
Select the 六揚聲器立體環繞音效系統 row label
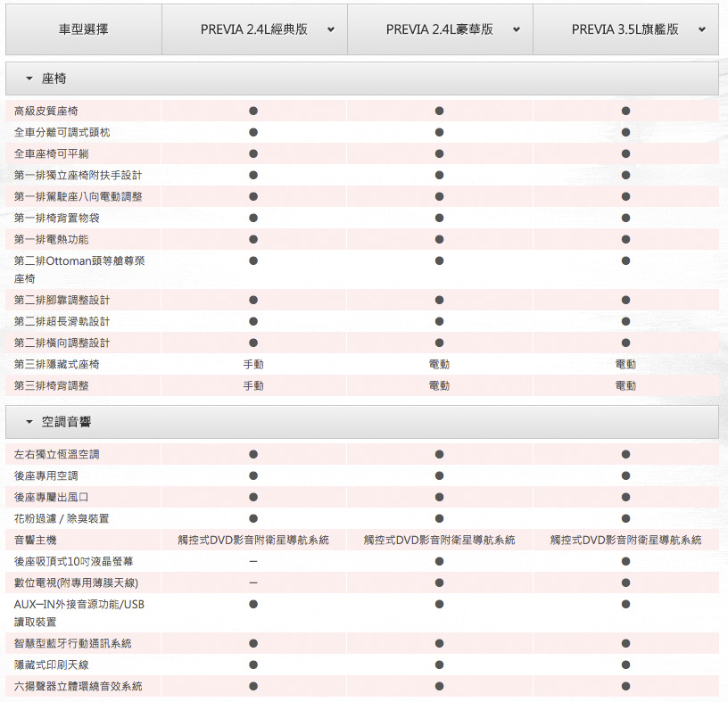(79, 686)
